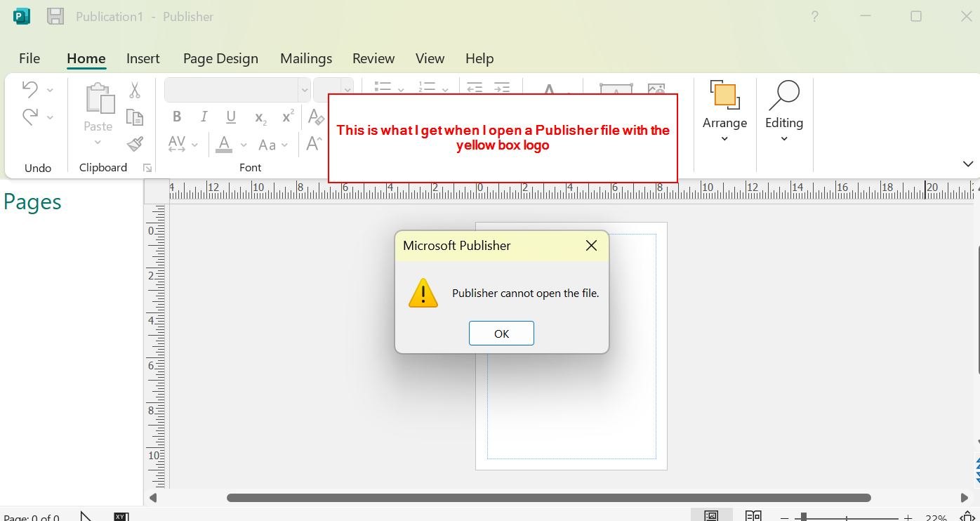Toggle Bold formatting
This screenshot has width=980, height=521.
pyautogui.click(x=177, y=117)
